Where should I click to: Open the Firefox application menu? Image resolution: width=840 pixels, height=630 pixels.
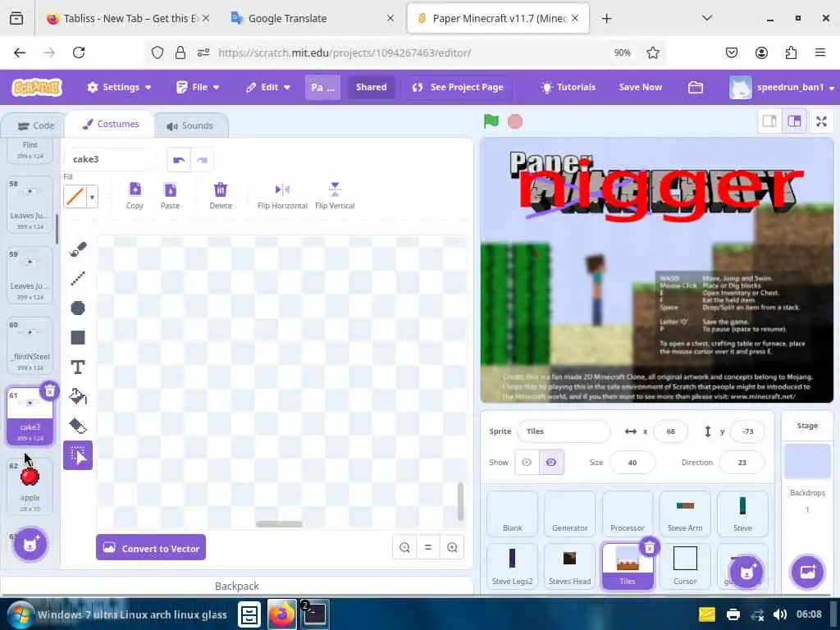pyautogui.click(x=819, y=52)
